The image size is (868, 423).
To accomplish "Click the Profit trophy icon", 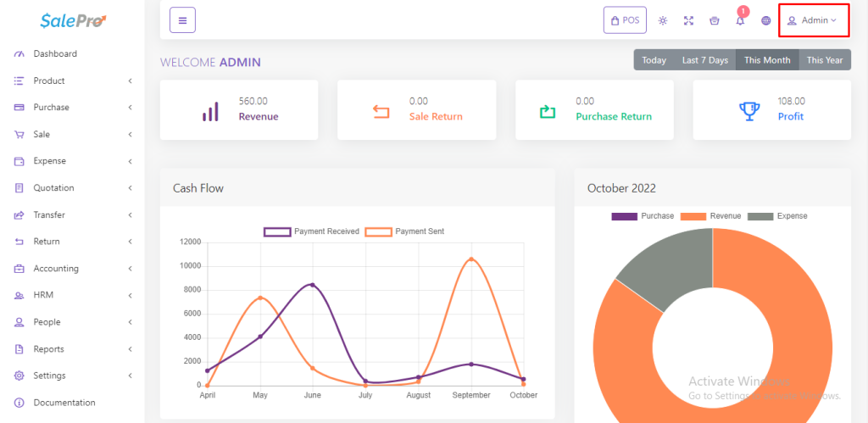I will [x=748, y=110].
